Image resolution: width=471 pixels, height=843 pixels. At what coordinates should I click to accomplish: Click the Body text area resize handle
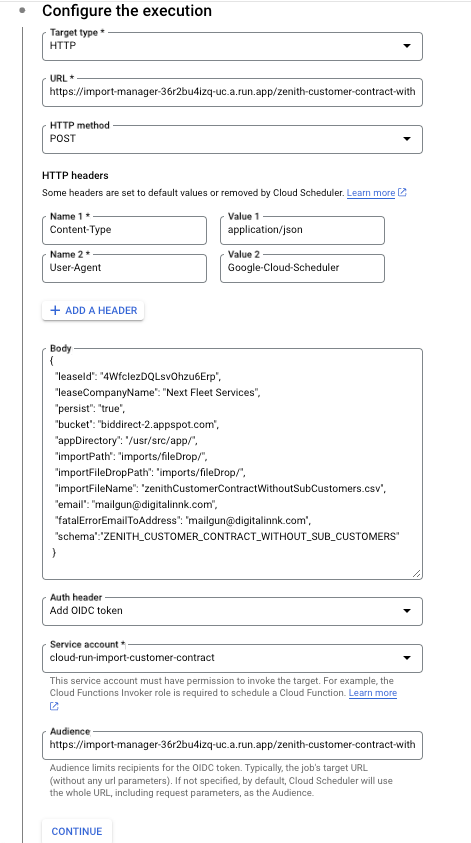417,574
